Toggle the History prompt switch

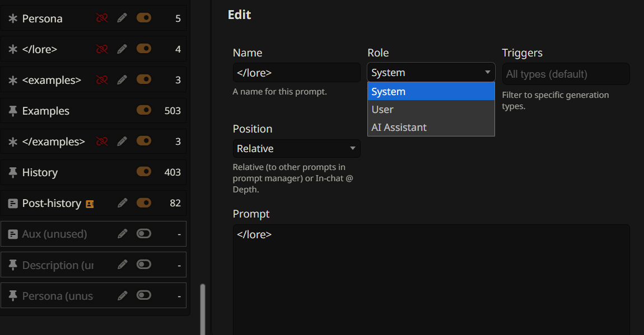(x=144, y=172)
